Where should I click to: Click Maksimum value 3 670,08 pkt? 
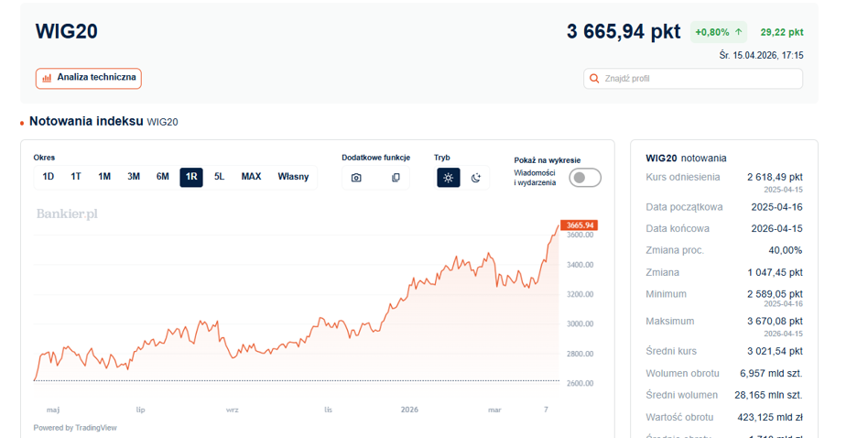(775, 321)
